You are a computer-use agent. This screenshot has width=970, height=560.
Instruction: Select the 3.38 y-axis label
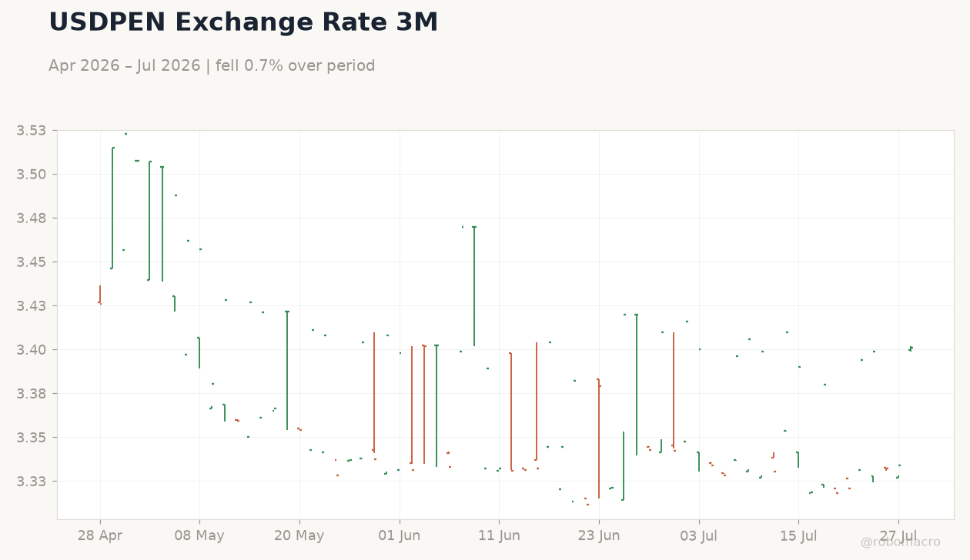[x=32, y=394]
